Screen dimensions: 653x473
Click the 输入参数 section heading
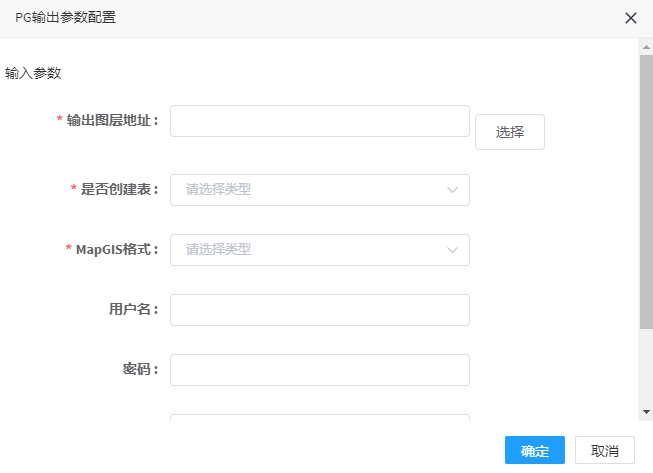33,73
